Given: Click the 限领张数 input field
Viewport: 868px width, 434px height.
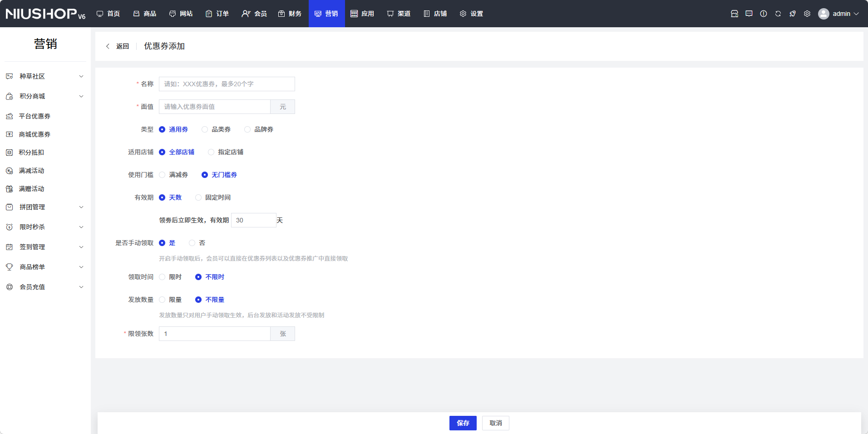Looking at the screenshot, I should (x=215, y=334).
